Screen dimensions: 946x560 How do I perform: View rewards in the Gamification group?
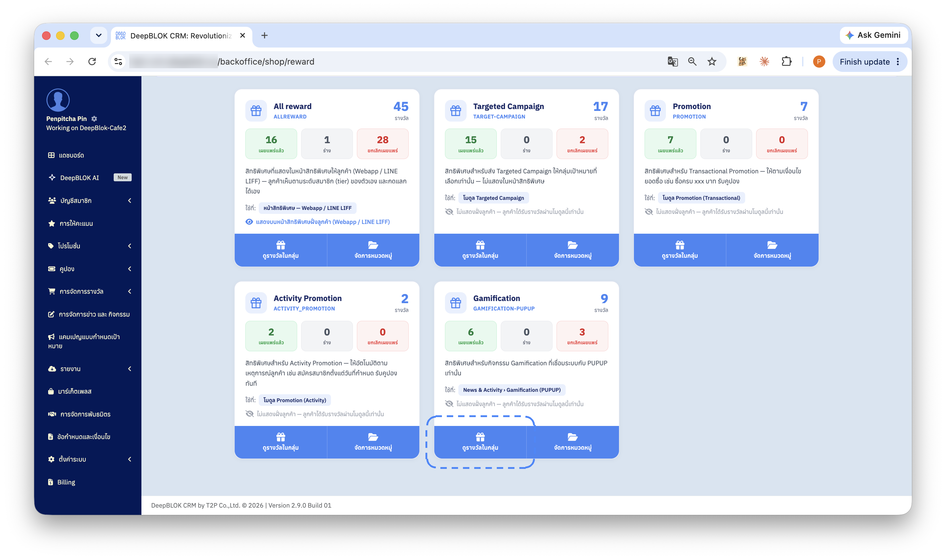pyautogui.click(x=480, y=442)
